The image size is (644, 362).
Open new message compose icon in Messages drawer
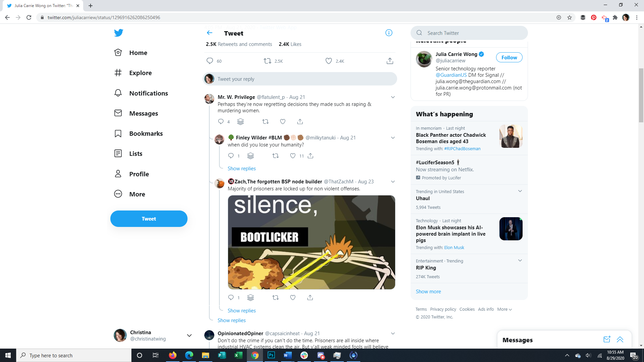(x=606, y=340)
